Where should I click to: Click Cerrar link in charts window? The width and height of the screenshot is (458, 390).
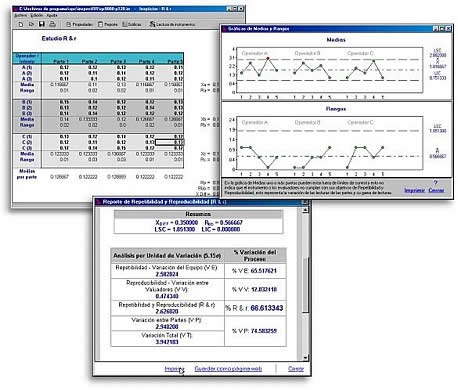436,190
